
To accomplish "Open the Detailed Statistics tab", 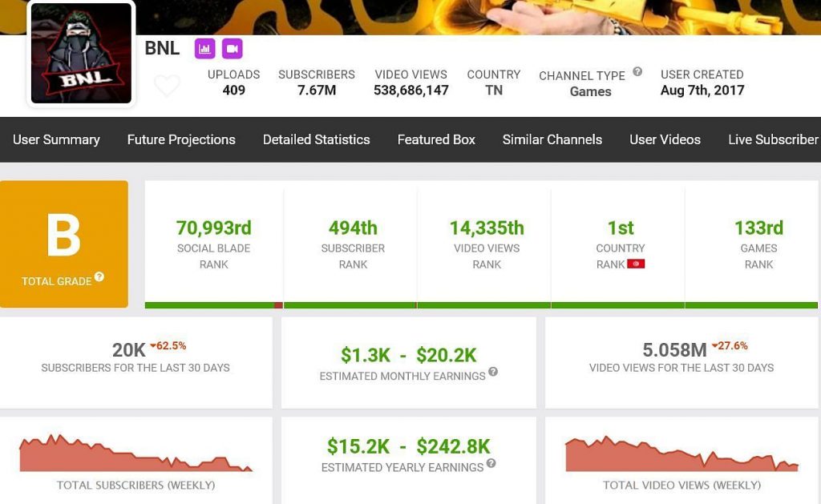I will click(x=316, y=139).
